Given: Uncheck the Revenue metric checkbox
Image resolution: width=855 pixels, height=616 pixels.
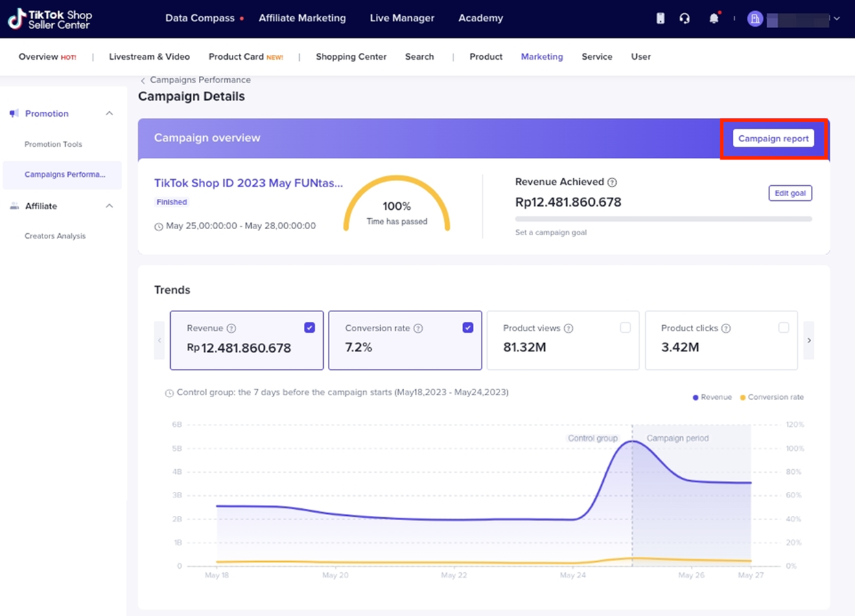Looking at the screenshot, I should tap(309, 328).
